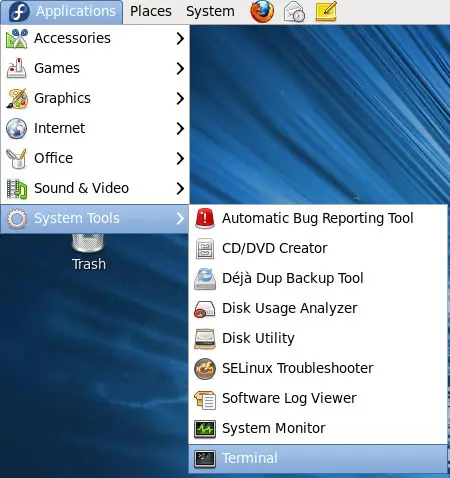Screen dimensions: 450x478
Task: Launch Software Log Viewer
Action: pyautogui.click(x=318, y=399)
